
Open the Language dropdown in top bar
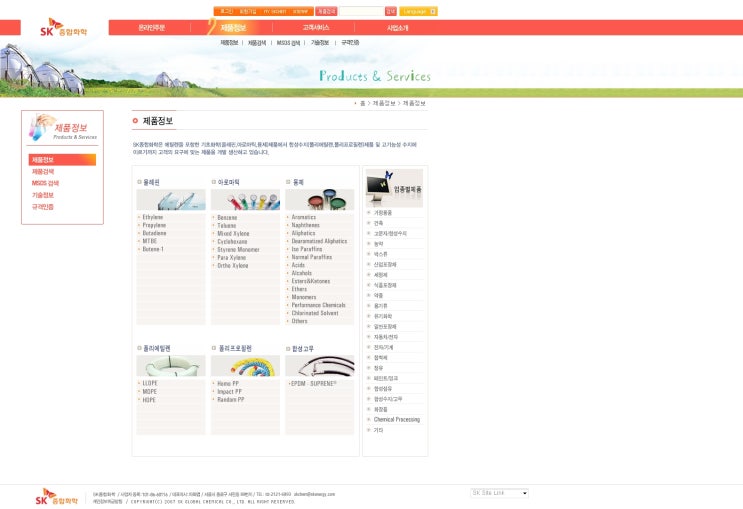pos(418,11)
